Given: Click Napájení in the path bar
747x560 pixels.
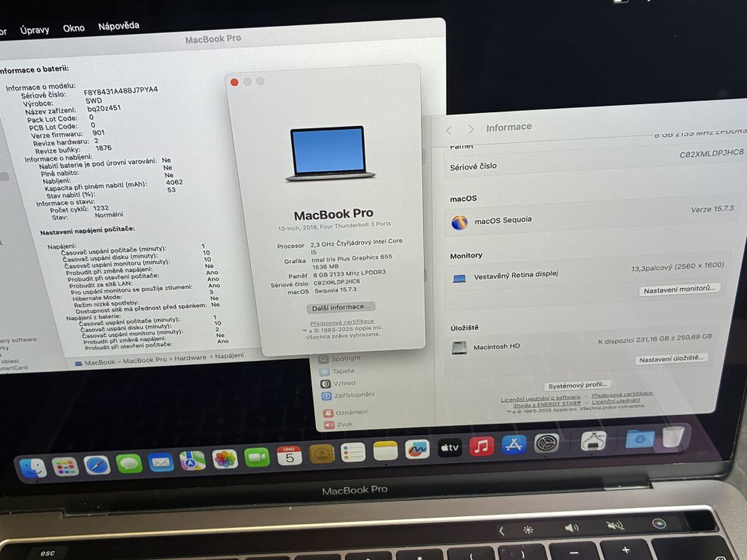Looking at the screenshot, I should (229, 356).
